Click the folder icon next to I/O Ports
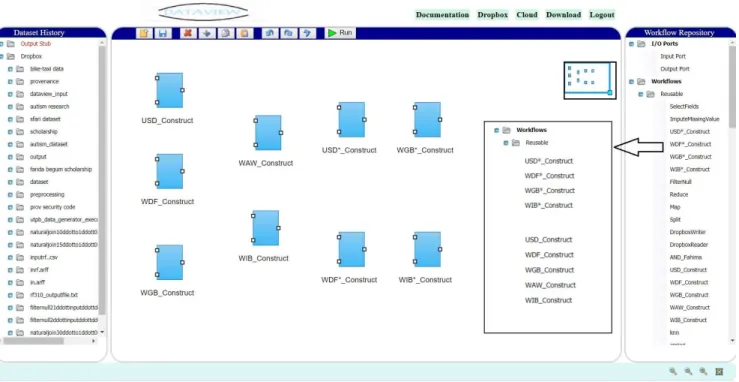This screenshot has width=739, height=382. 641,44
